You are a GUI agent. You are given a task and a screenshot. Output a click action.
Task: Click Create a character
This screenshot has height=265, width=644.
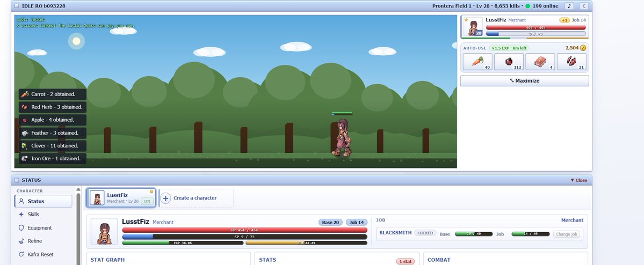coord(196,198)
